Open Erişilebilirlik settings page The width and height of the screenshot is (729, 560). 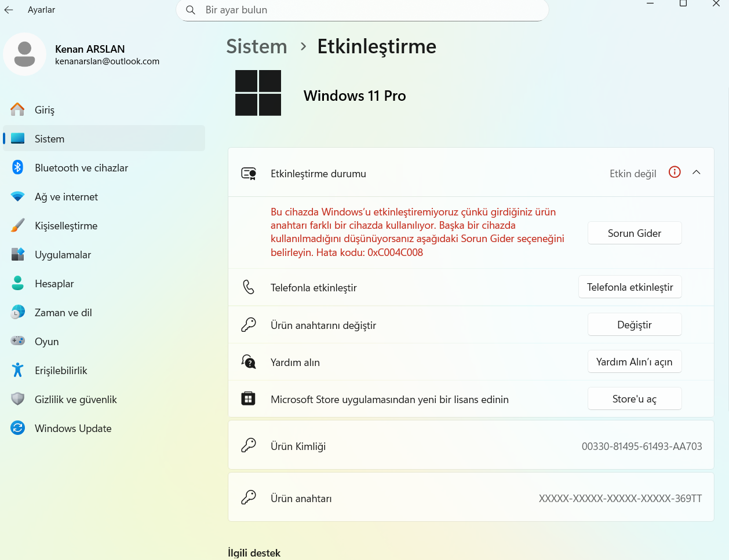104,370
